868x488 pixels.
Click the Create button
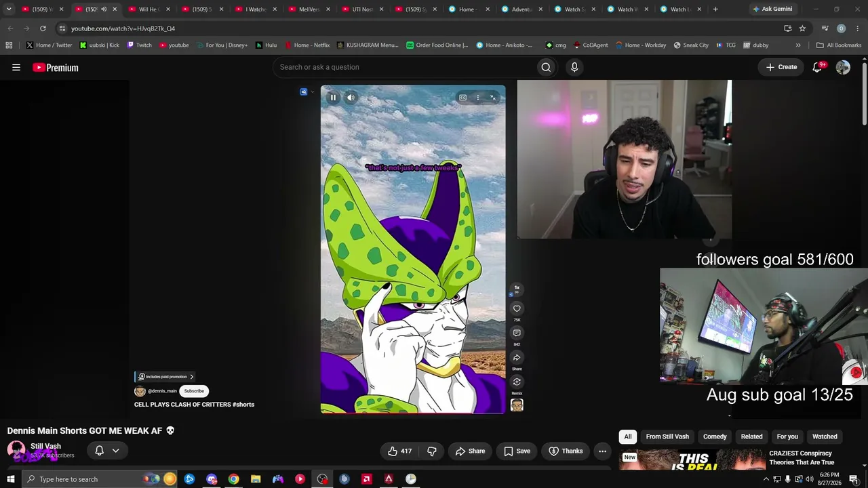781,67
